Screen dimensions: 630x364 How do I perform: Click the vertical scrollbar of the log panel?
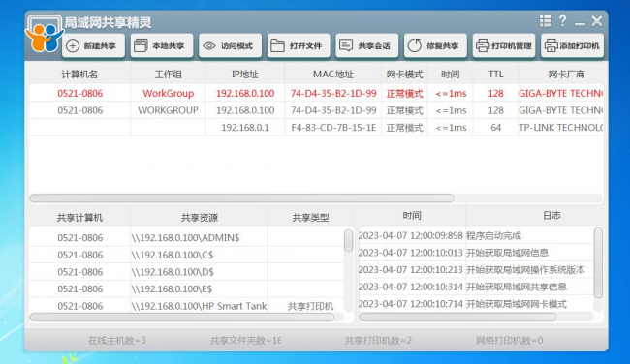click(x=598, y=263)
